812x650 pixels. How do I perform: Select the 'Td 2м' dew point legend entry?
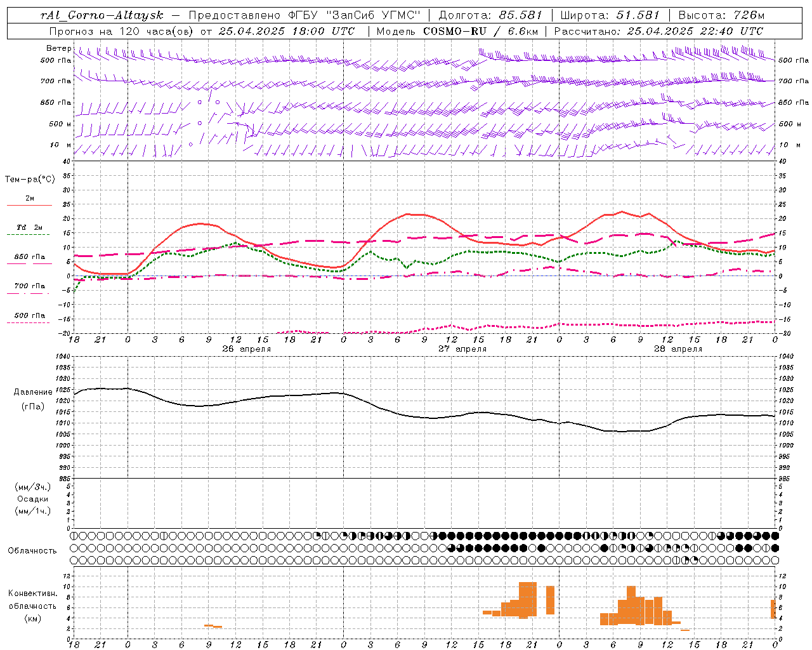pyautogui.click(x=29, y=227)
